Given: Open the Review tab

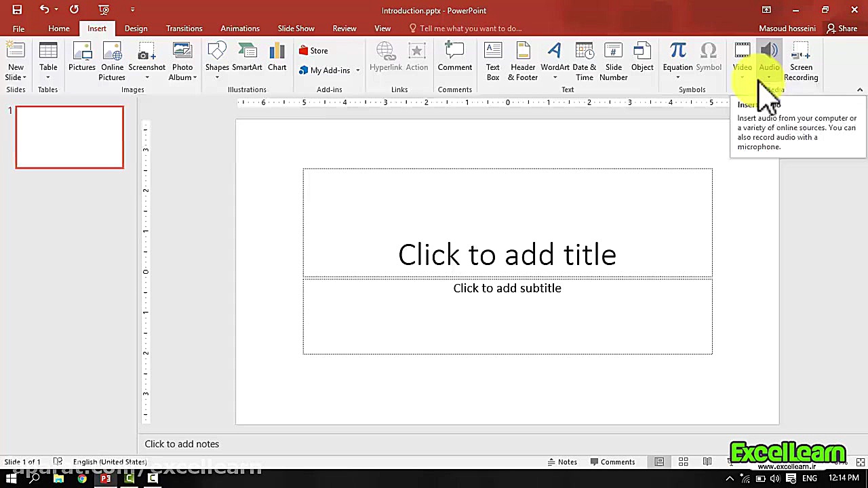Looking at the screenshot, I should click(x=344, y=28).
